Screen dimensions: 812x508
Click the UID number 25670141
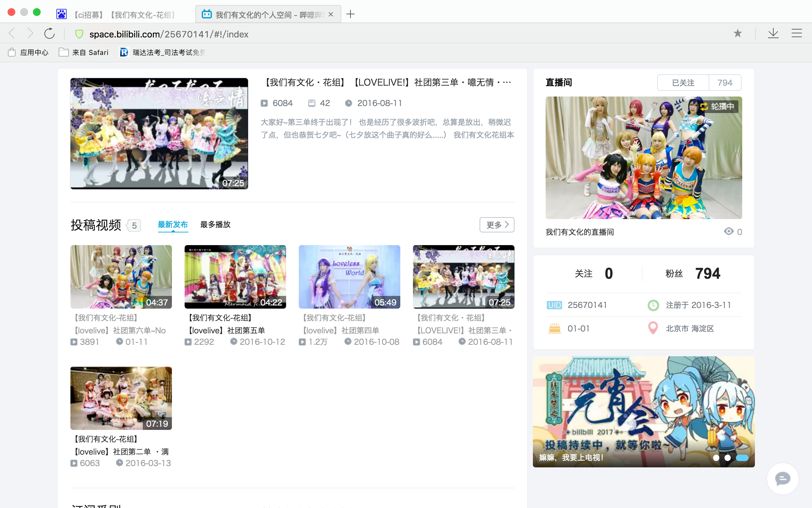pos(587,305)
